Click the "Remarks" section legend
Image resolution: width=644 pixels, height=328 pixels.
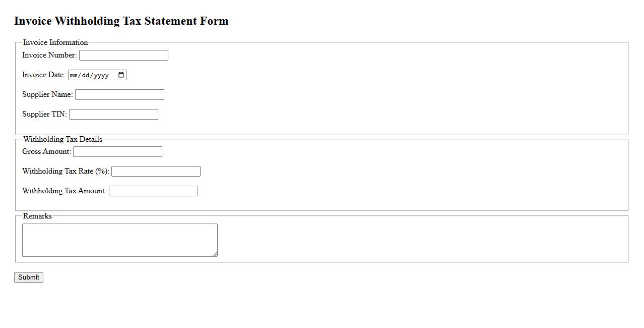[37, 216]
